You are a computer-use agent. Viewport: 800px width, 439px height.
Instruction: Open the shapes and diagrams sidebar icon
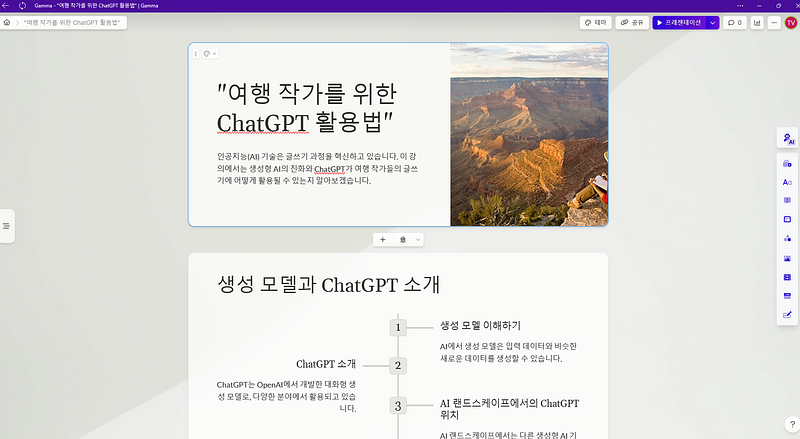tap(787, 238)
